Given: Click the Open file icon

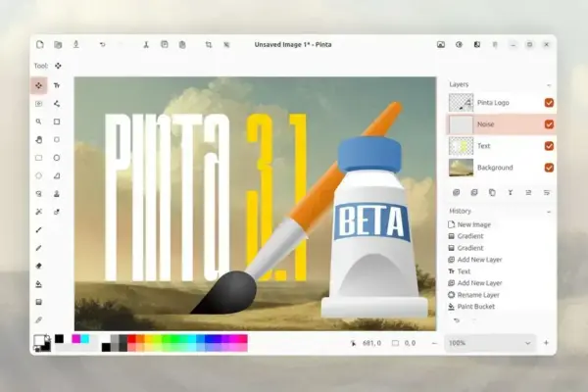Looking at the screenshot, I should pyautogui.click(x=58, y=45).
